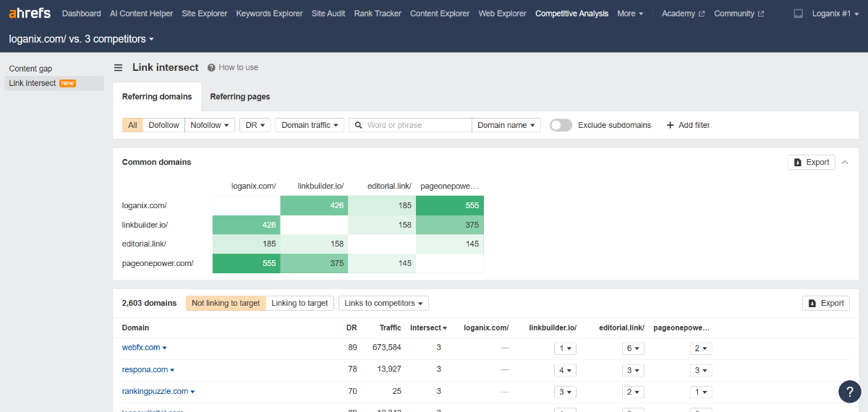Open respona.com linkbuilder.io count 4 dropdown
Screen dimensions: 868x412
coord(565,370)
